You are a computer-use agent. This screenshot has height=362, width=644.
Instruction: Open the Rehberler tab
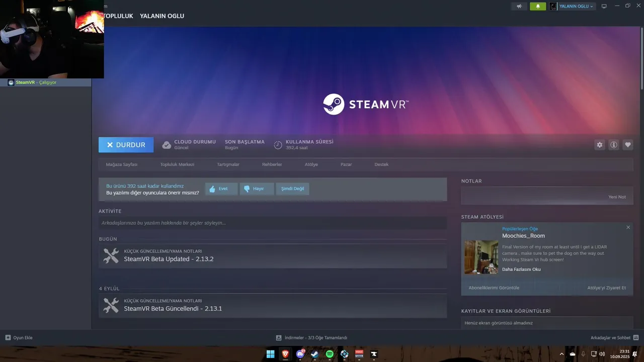pyautogui.click(x=272, y=164)
